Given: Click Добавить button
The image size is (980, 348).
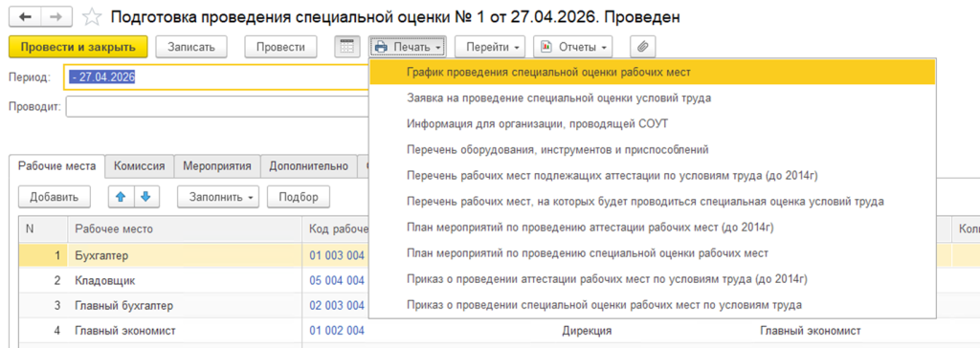Looking at the screenshot, I should pos(55,197).
